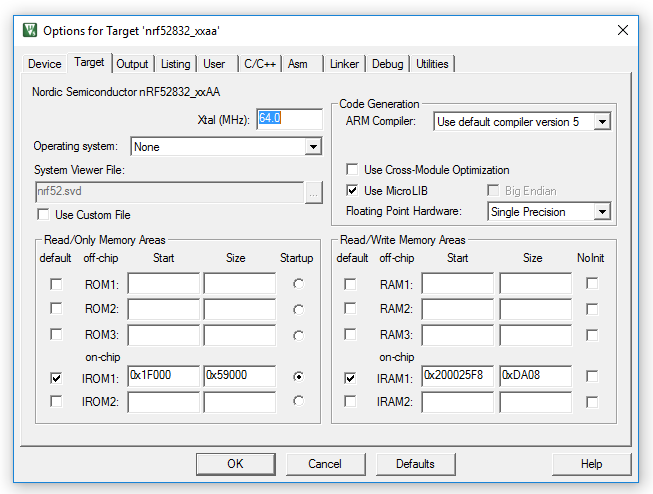Check the ROM2 default checkbox
Viewport: 653px width, 494px height.
[56, 309]
